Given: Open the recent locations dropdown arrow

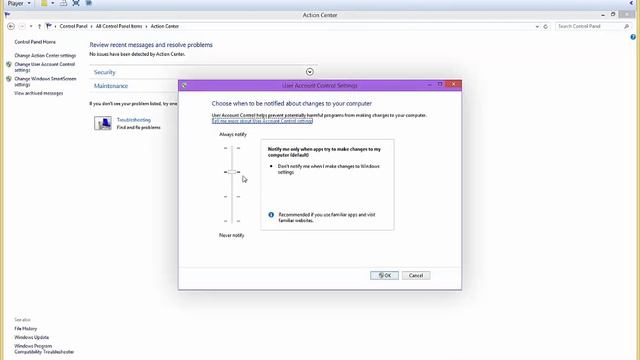Looking at the screenshot, I should pos(31,27).
